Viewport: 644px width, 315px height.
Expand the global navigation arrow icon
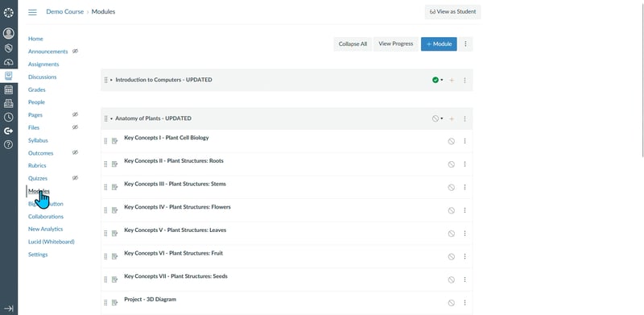pos(9,309)
